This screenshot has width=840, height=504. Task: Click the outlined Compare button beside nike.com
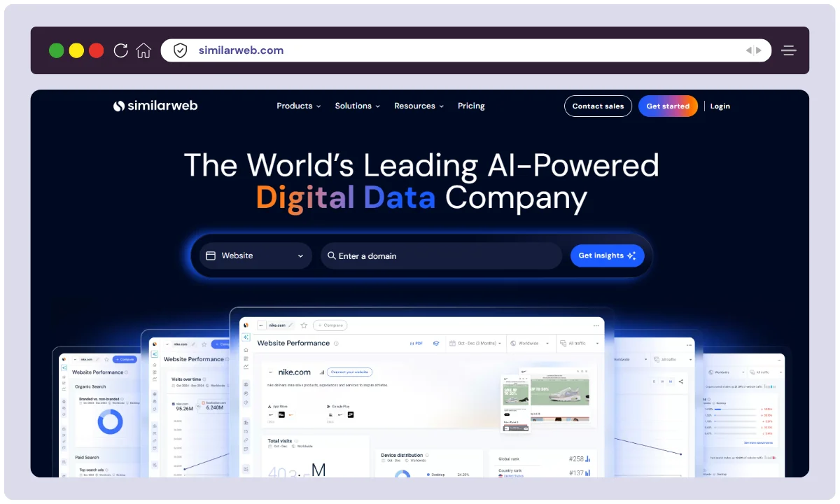pos(330,325)
